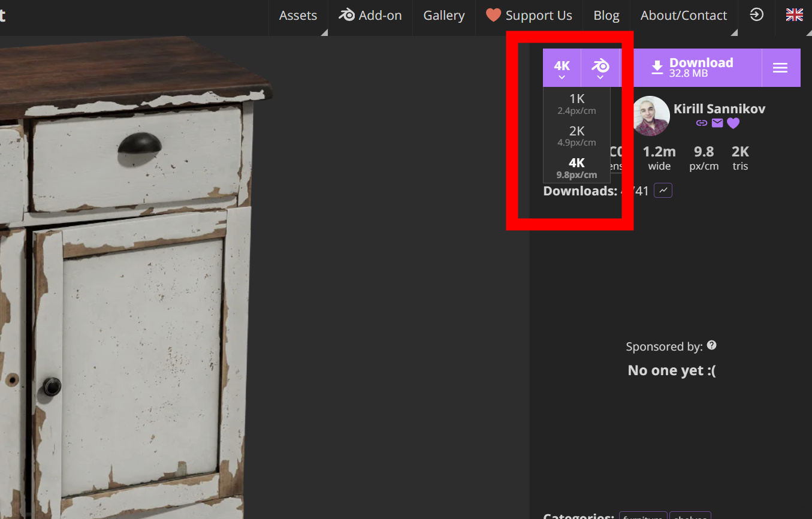Go to the Blender Add-on page
This screenshot has height=519, width=812.
370,16
